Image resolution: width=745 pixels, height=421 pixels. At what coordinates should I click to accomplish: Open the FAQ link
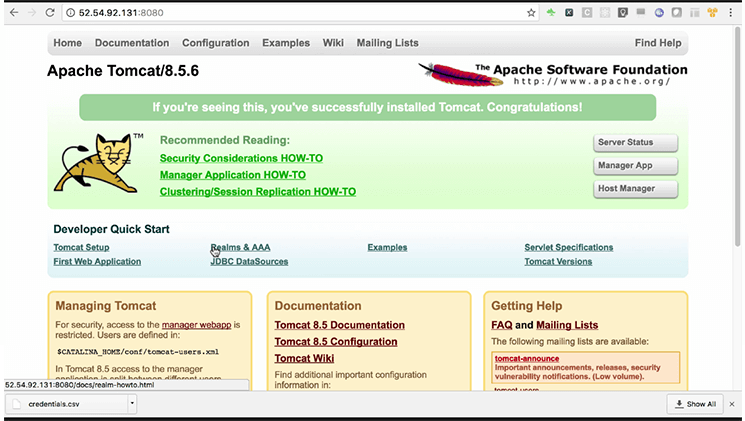click(502, 325)
